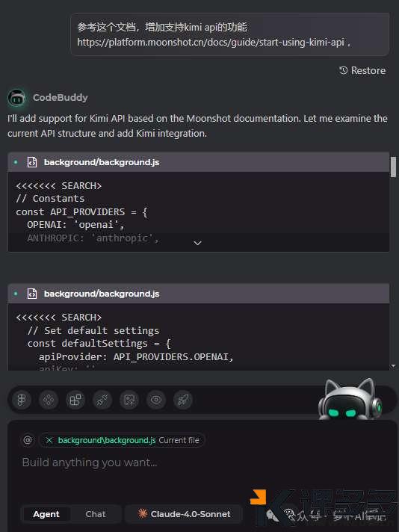Open the Claude-4.0-Sonnet model dropdown
The height and width of the screenshot is (532, 399).
[184, 514]
